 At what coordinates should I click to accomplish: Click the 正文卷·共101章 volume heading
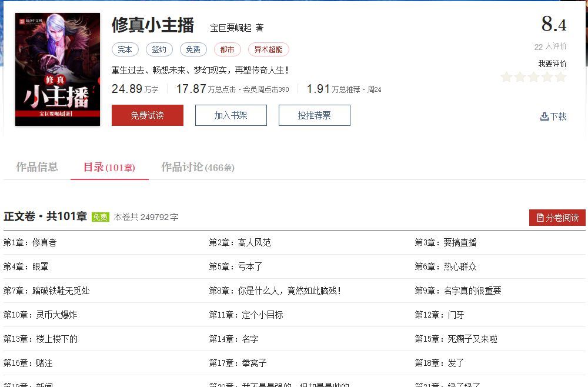(45, 216)
